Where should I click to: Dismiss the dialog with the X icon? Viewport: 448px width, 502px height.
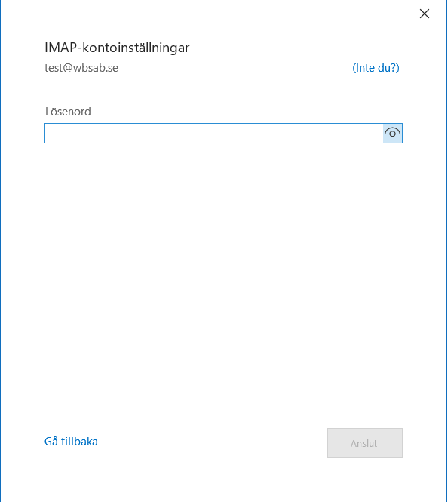click(x=425, y=14)
